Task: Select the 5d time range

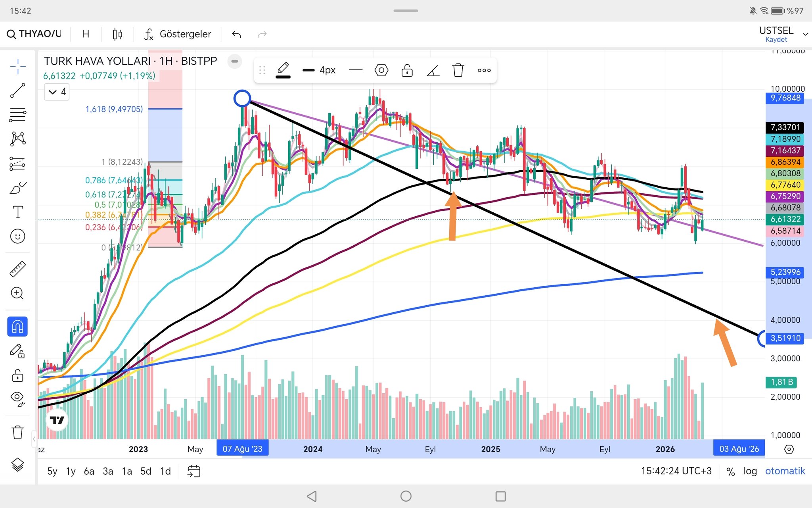Action: click(x=146, y=471)
